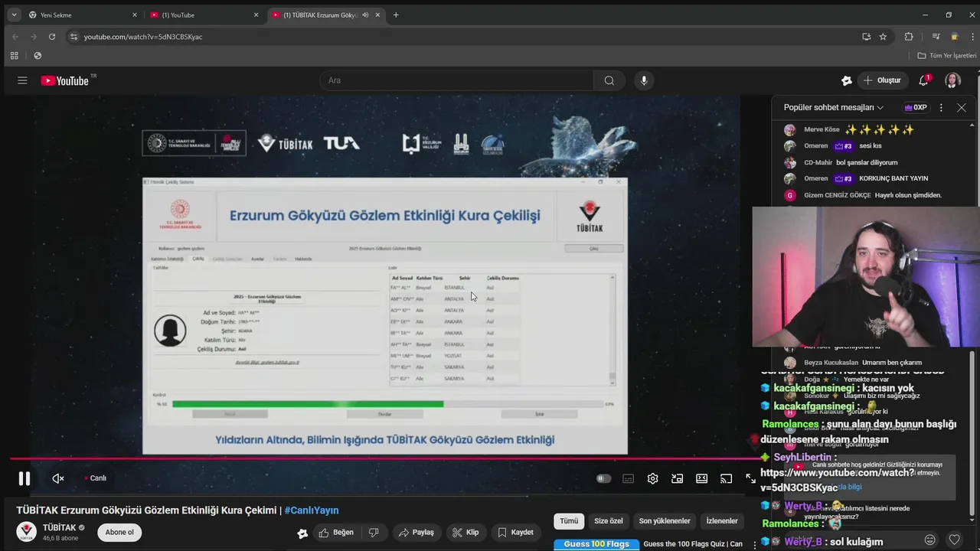980x551 pixels.
Task: Save video with Kaydet
Action: (516, 533)
